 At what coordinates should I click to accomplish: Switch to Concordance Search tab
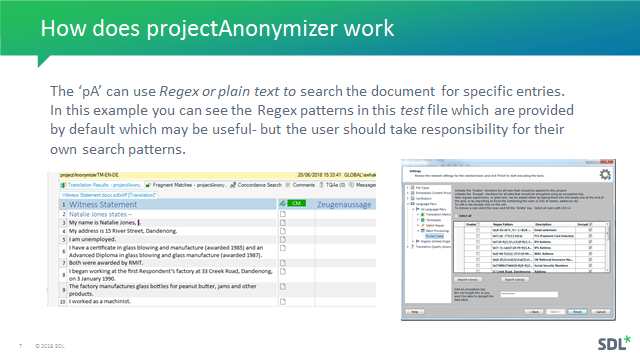tap(256, 185)
